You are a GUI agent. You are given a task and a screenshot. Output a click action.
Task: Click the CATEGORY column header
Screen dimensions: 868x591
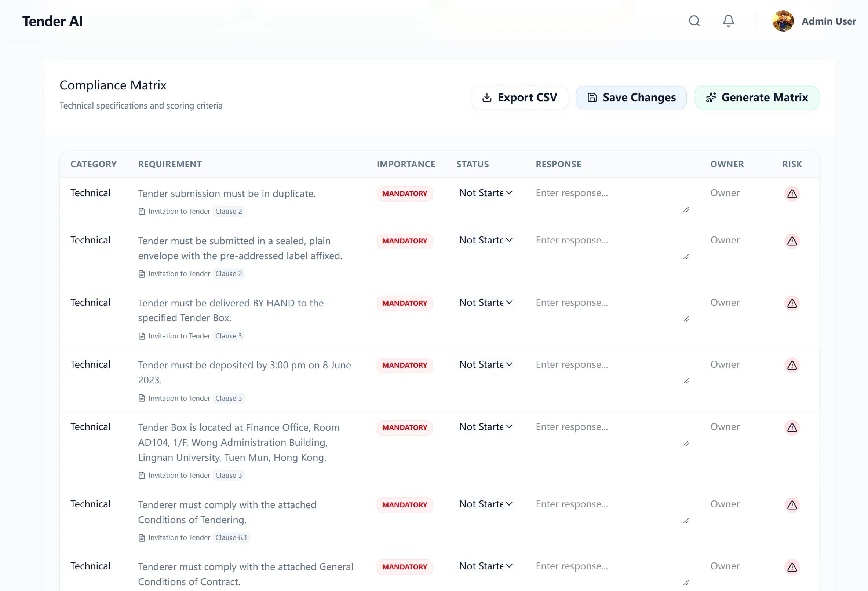[x=94, y=164]
